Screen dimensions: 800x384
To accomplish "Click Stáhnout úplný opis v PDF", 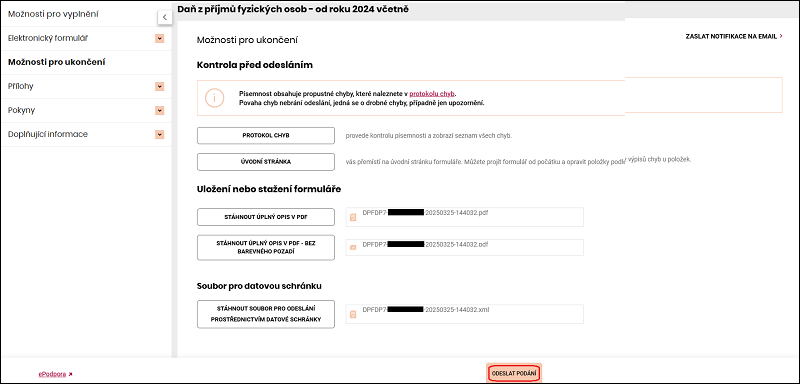I will [x=266, y=217].
